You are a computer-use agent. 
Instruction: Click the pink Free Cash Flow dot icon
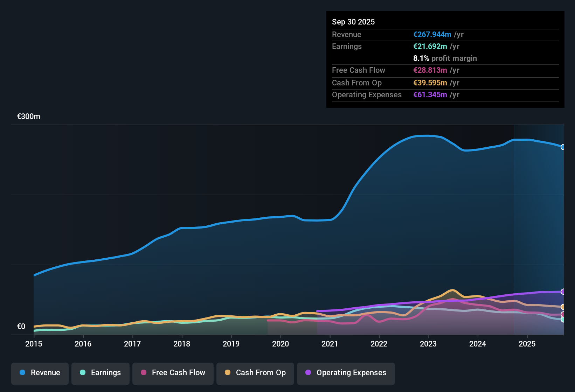point(143,373)
